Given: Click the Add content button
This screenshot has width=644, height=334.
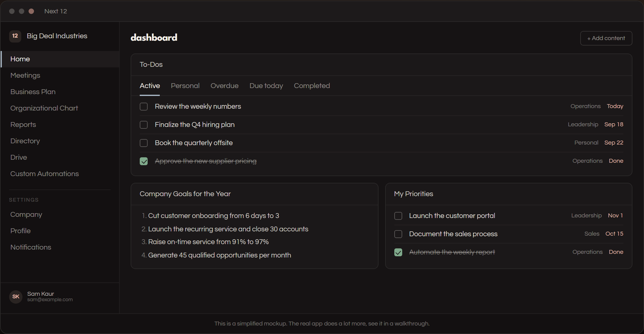Looking at the screenshot, I should [x=606, y=38].
